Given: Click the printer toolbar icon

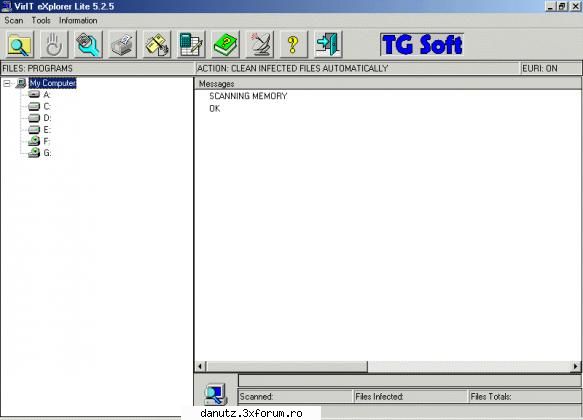Looking at the screenshot, I should [x=123, y=45].
